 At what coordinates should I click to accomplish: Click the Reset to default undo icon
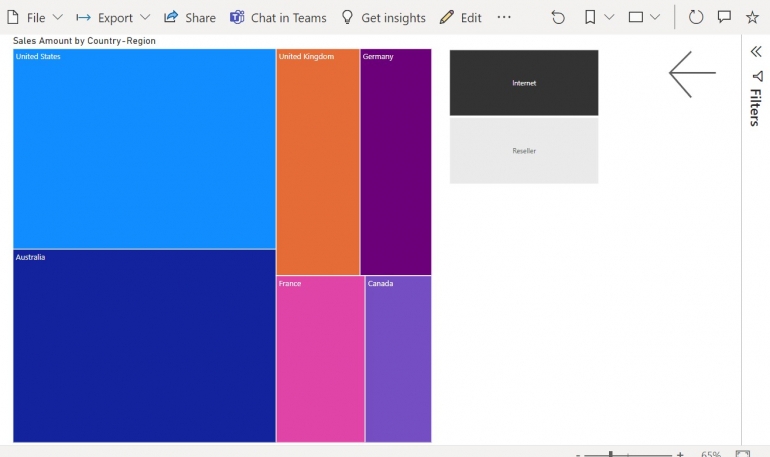coord(558,18)
